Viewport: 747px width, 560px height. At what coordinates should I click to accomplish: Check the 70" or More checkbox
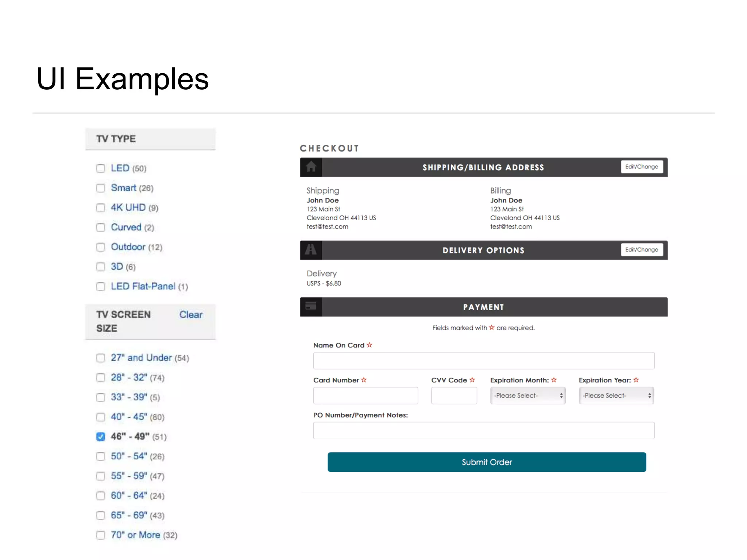[x=101, y=535]
